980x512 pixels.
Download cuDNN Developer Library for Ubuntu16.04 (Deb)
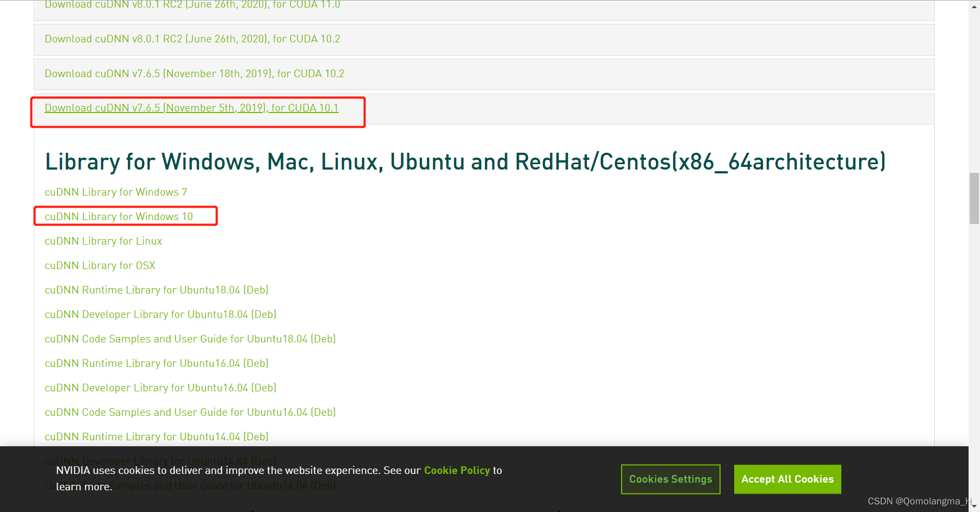(x=160, y=388)
